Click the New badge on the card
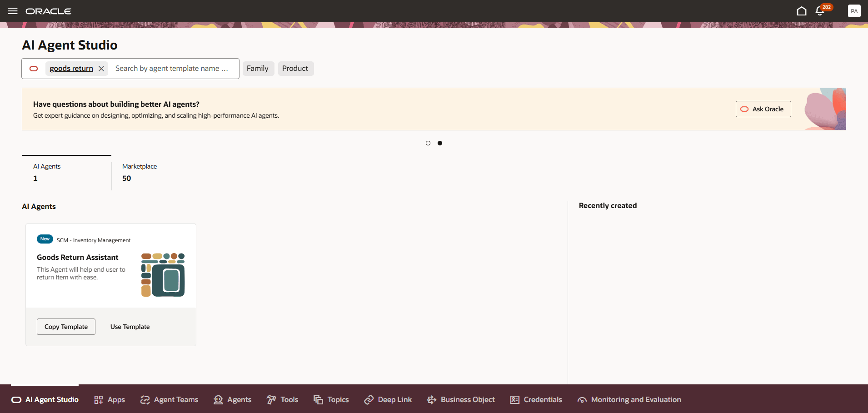Viewport: 868px width, 413px height. coord(45,239)
